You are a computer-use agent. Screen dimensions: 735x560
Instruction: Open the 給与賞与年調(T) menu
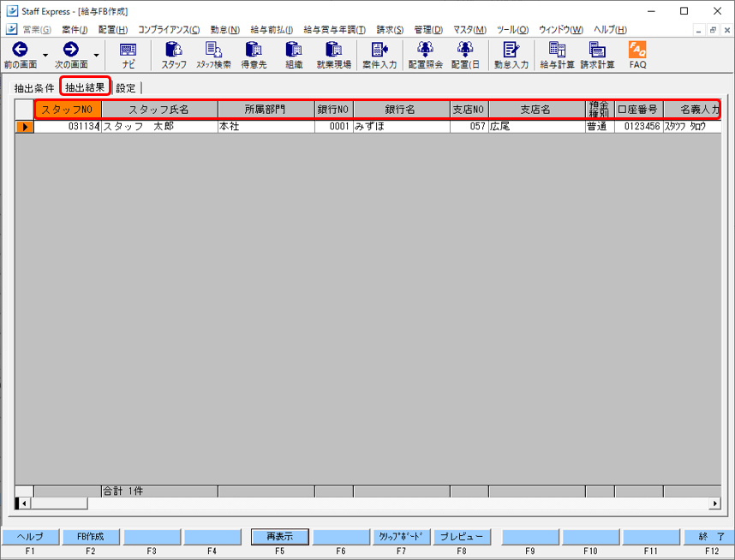(335, 30)
